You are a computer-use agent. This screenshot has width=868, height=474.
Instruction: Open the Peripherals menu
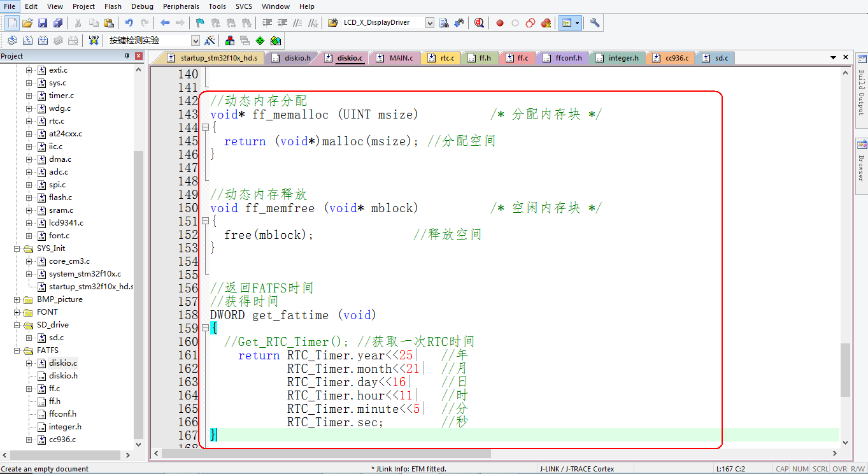(181, 6)
